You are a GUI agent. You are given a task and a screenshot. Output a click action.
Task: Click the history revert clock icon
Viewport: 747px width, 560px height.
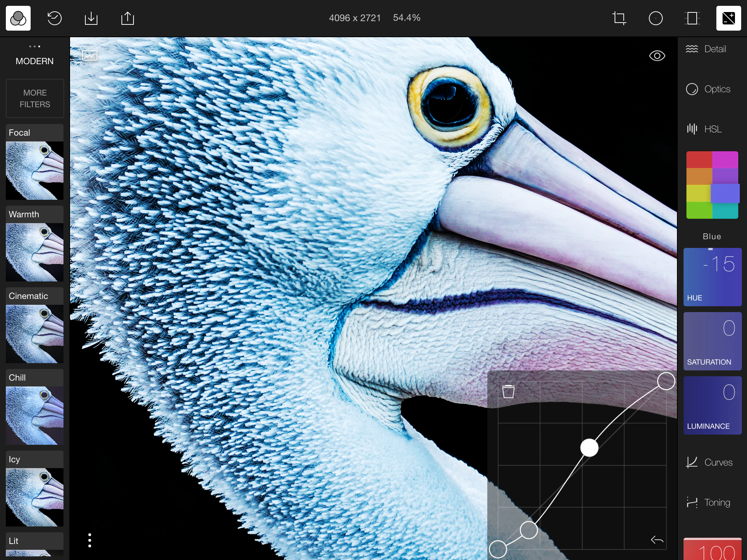(54, 18)
